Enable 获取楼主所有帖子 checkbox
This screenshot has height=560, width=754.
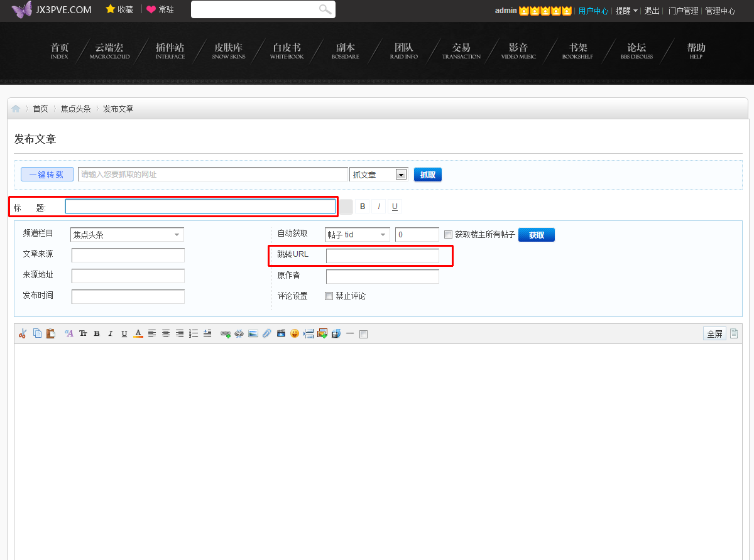448,235
